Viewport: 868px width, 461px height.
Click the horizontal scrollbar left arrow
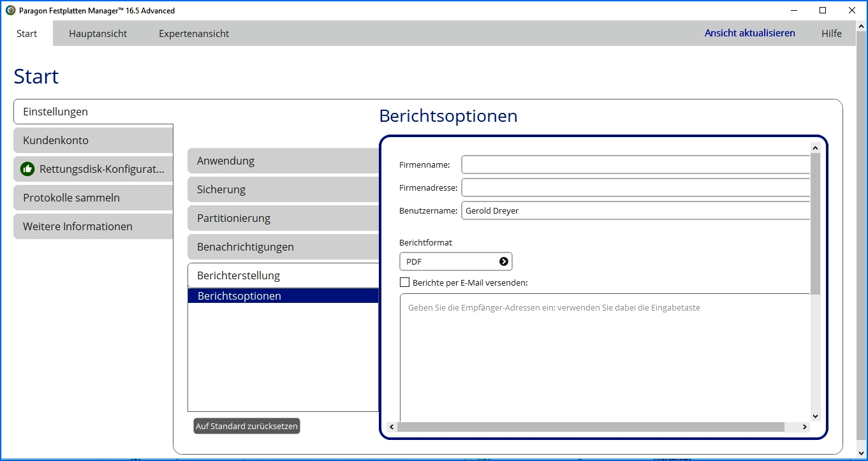(x=392, y=427)
